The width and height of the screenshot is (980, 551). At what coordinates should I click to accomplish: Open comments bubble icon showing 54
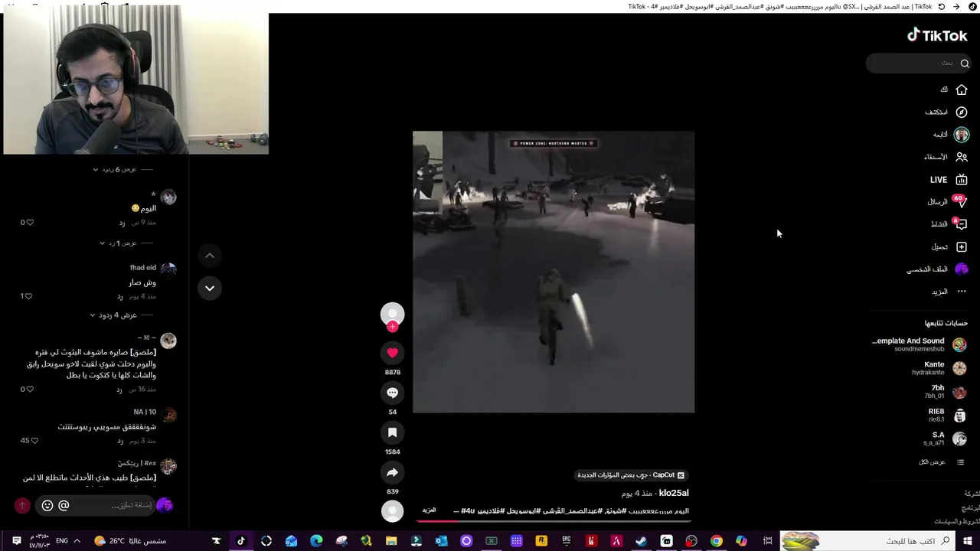(392, 393)
